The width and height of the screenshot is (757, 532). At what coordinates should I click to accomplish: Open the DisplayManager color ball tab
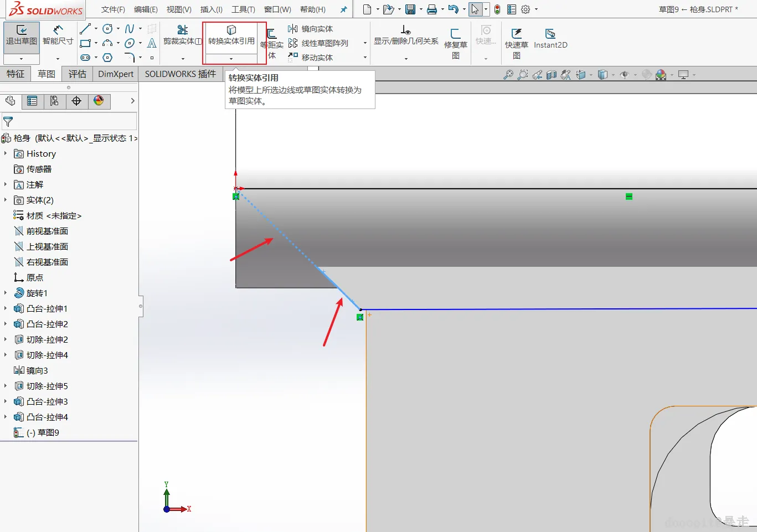[x=99, y=101]
